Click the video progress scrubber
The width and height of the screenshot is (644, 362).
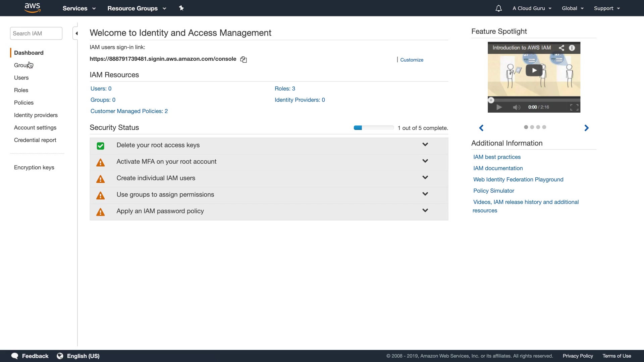point(491,100)
